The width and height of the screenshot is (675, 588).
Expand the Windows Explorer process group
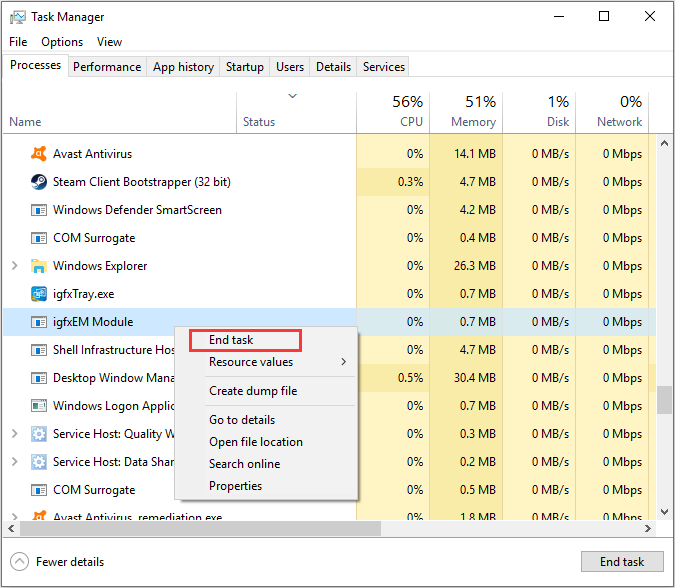click(x=15, y=266)
